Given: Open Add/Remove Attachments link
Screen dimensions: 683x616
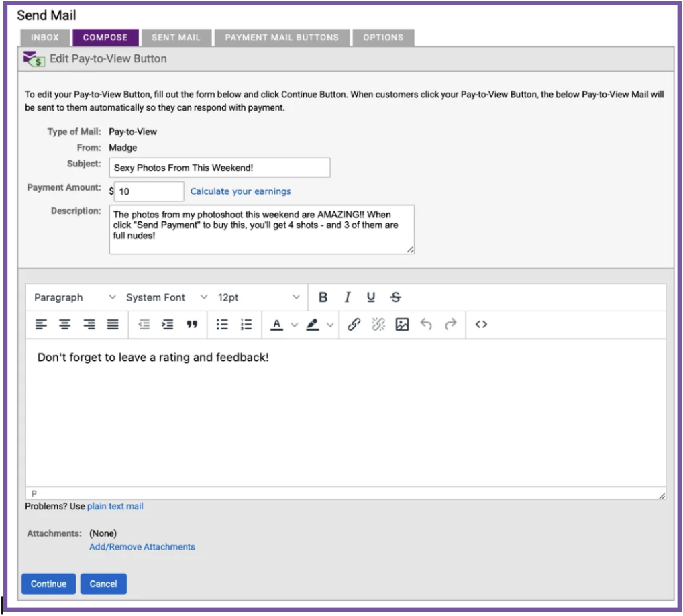Looking at the screenshot, I should pos(142,547).
